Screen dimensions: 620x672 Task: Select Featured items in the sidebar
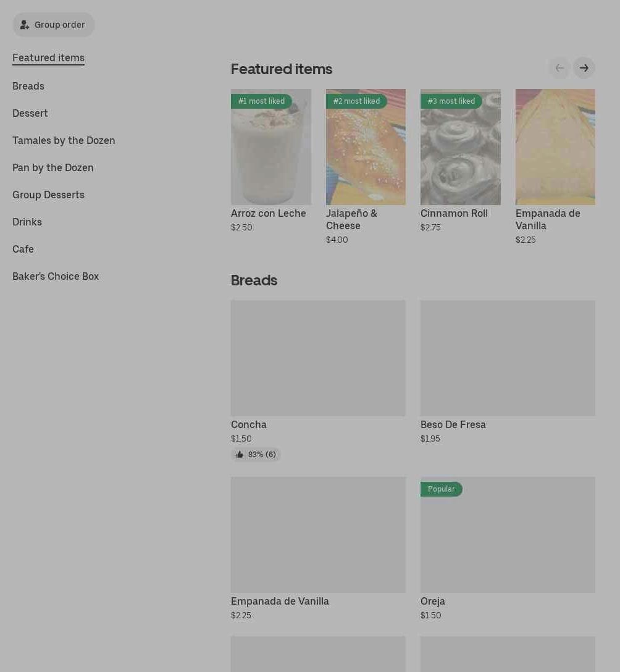[x=48, y=57]
